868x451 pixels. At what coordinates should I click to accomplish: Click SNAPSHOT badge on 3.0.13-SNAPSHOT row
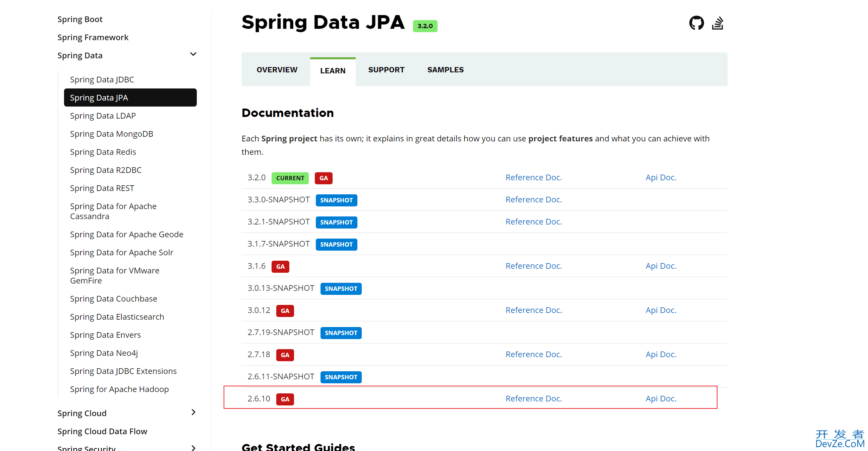point(341,288)
